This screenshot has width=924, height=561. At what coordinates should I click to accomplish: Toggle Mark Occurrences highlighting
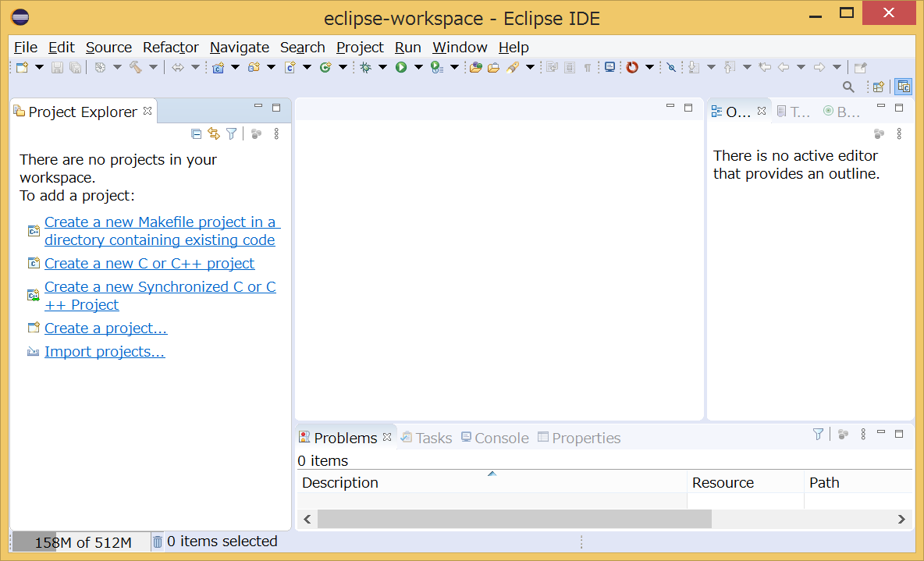click(x=672, y=67)
